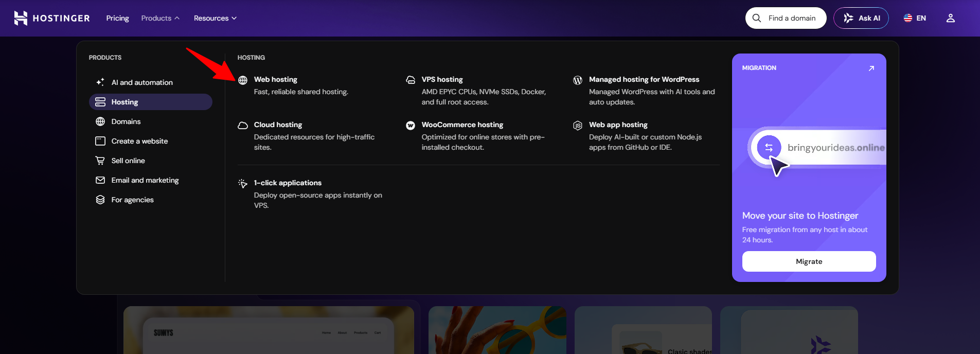This screenshot has width=980, height=354.
Task: Click the Hosting server icon in sidebar
Action: (100, 102)
